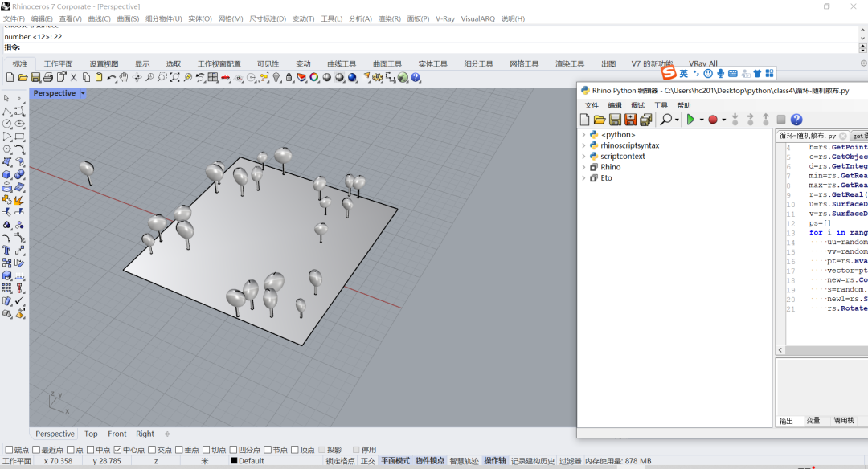Open the Perspective viewport title dropdown arrow
Screen dimensions: 868x469
click(83, 93)
